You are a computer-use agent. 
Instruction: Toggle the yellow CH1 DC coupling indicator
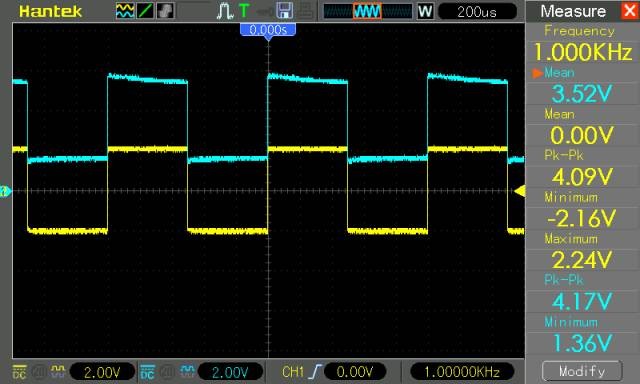coord(19,372)
